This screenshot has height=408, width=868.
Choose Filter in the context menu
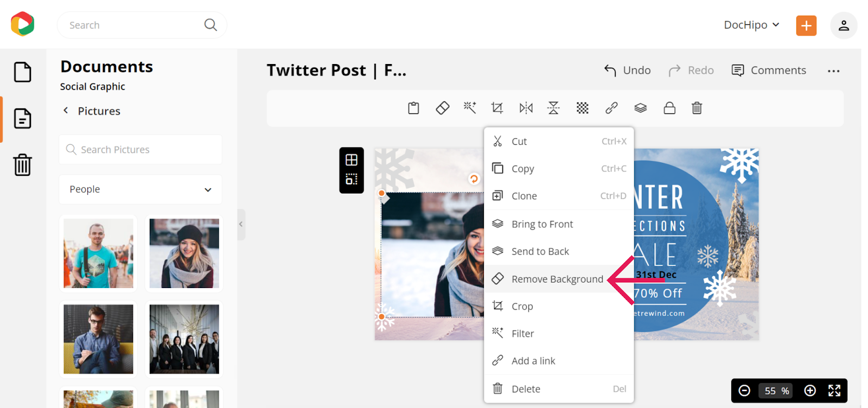click(x=559, y=333)
